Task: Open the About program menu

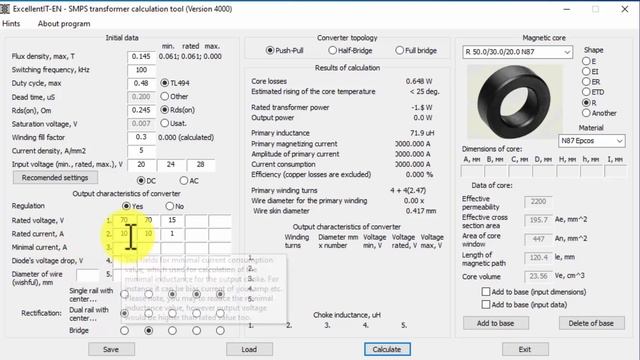Action: 64,24
